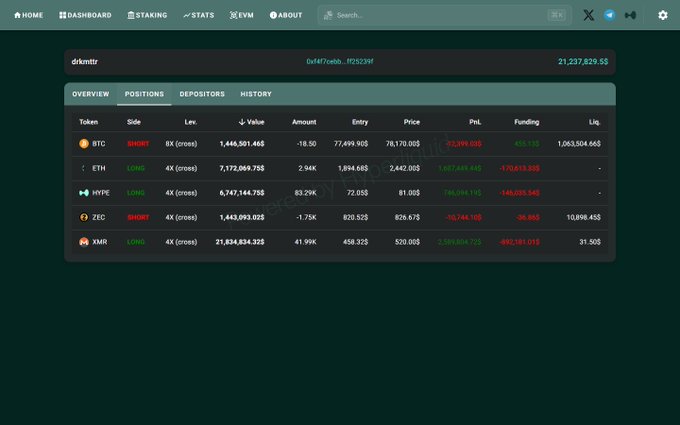
Task: Sort by the Token column header
Action: tap(88, 122)
